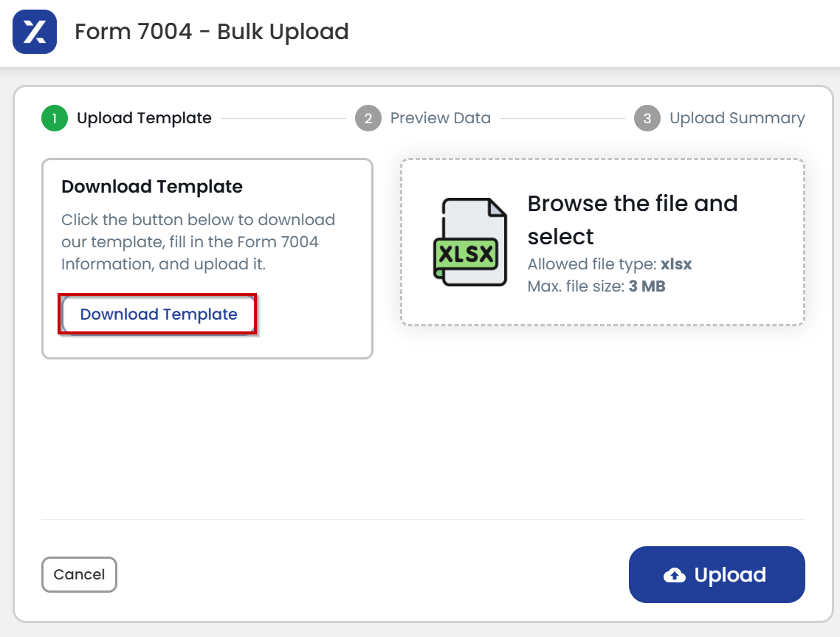Screen dimensions: 840x637
Task: Click the gray step 3 circle
Action: point(647,118)
